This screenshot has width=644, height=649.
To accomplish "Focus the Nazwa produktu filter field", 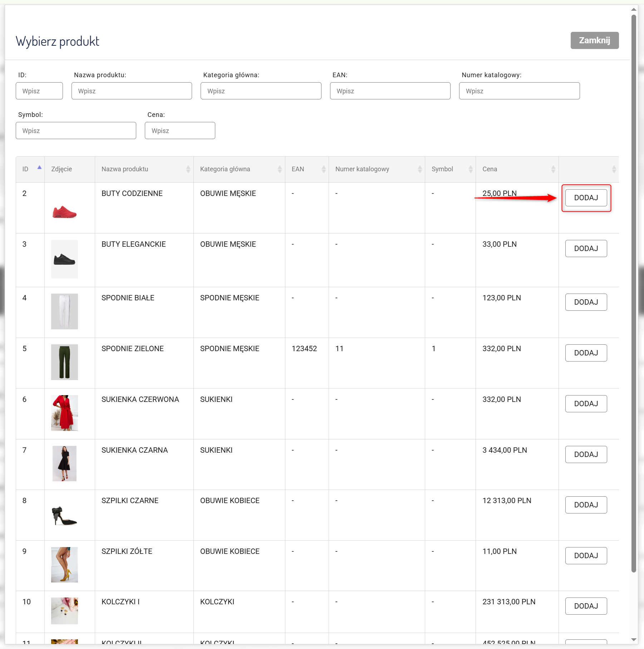I will (x=132, y=91).
